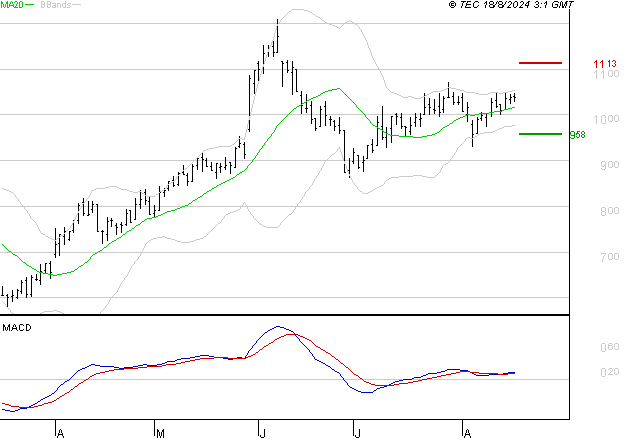Click the M month label on time axis
This screenshot has height=440, width=627.
pyautogui.click(x=160, y=434)
